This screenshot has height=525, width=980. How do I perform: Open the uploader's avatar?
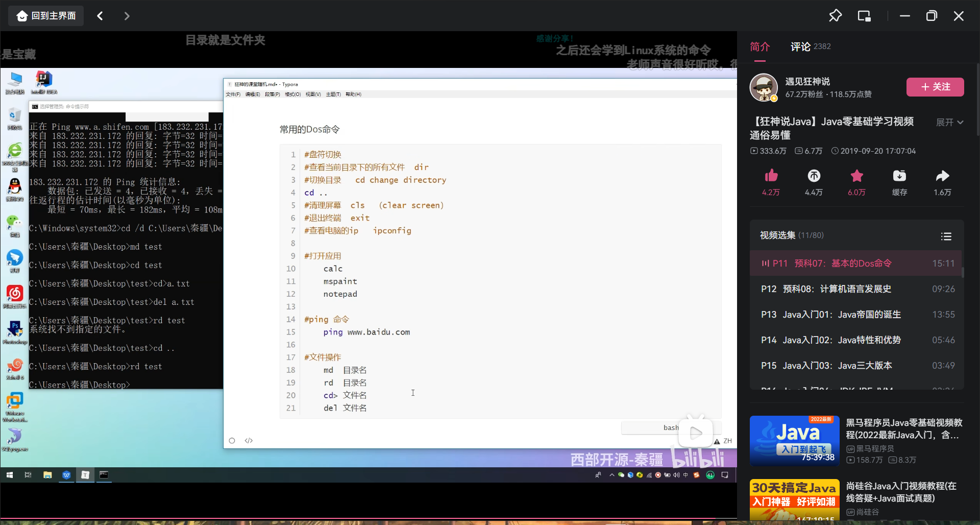[x=764, y=88]
